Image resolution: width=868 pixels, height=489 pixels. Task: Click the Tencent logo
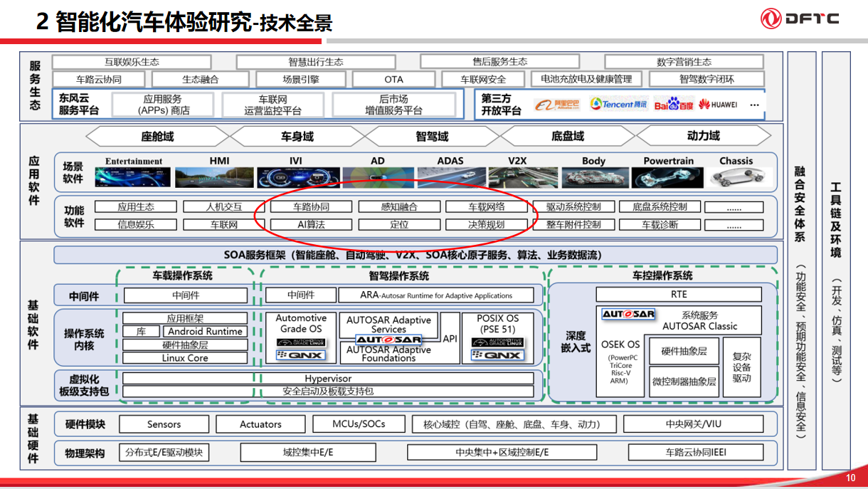619,104
